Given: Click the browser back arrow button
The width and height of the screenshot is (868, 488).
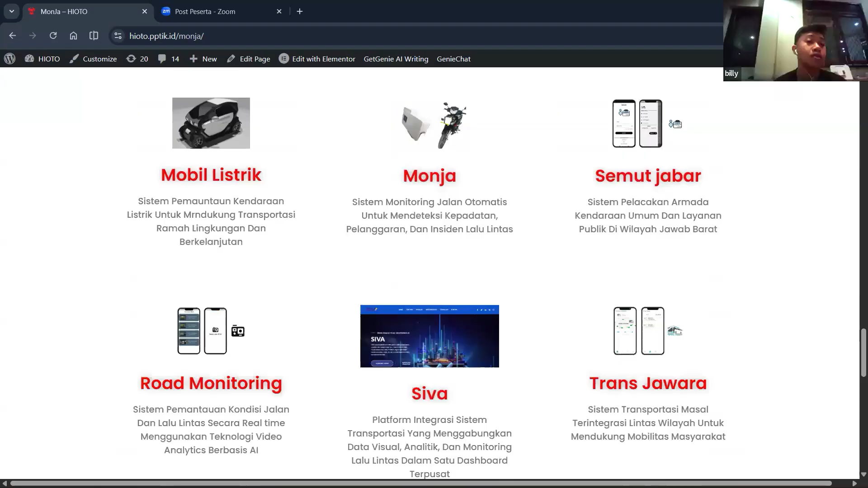Looking at the screenshot, I should coord(12,36).
